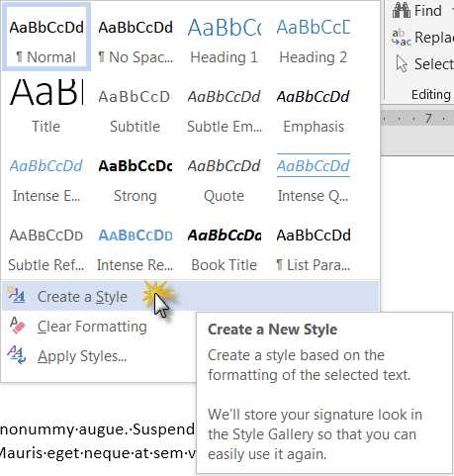454x476 pixels.
Task: Click the Apply Styles icon
Action: 16,355
